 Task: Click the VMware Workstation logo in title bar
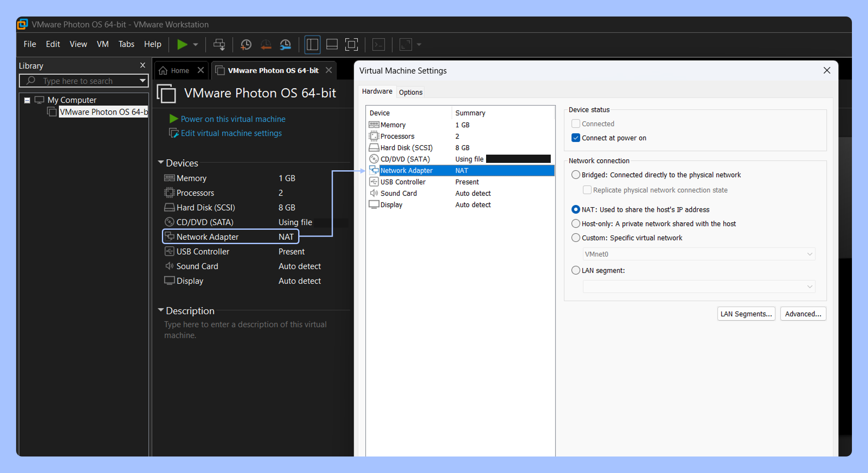point(23,24)
